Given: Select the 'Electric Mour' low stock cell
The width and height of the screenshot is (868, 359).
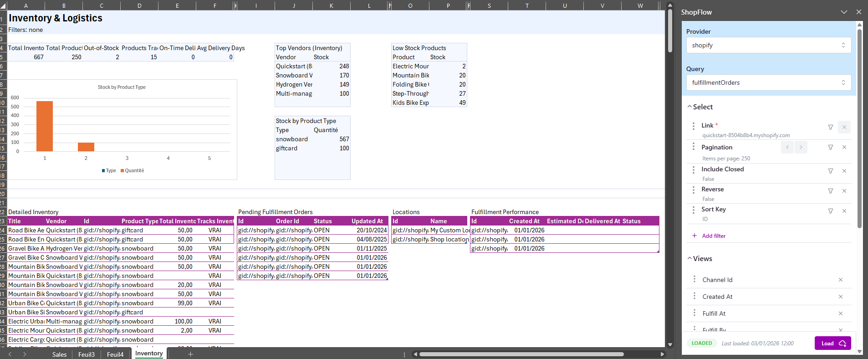Looking at the screenshot, I should [411, 66].
